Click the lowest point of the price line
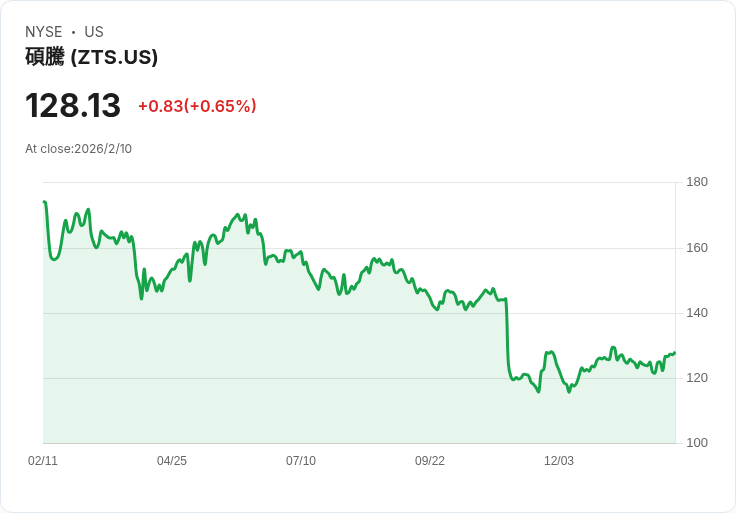Image resolution: width=736 pixels, height=513 pixels. (538, 391)
